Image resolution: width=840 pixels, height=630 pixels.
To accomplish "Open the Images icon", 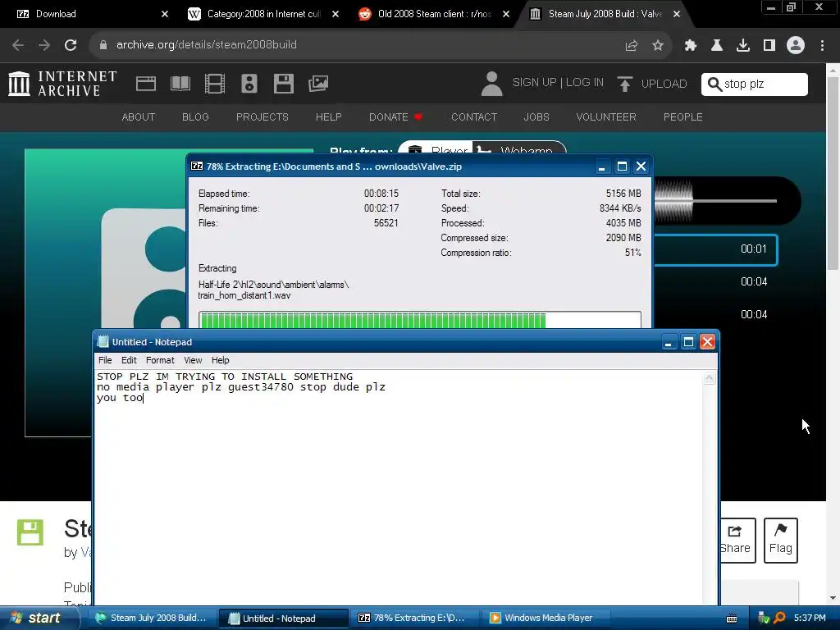I will pos(318,84).
